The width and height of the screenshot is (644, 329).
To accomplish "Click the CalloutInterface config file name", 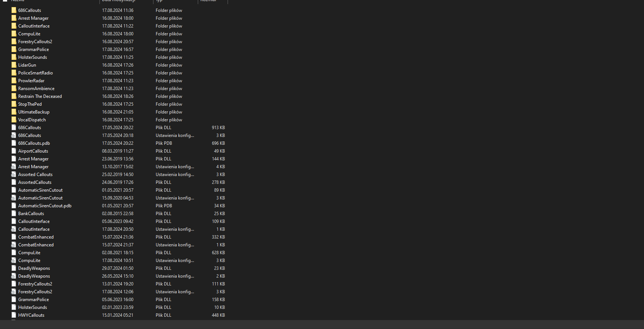I will [x=34, y=229].
